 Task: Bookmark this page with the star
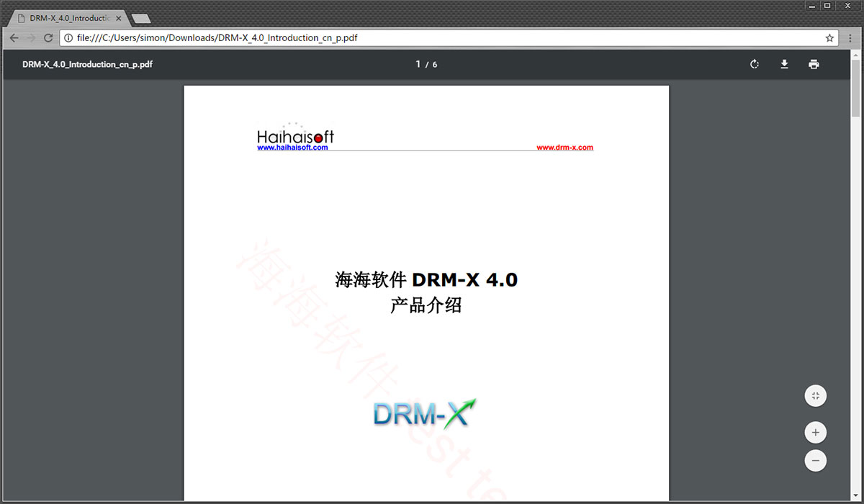click(x=829, y=38)
